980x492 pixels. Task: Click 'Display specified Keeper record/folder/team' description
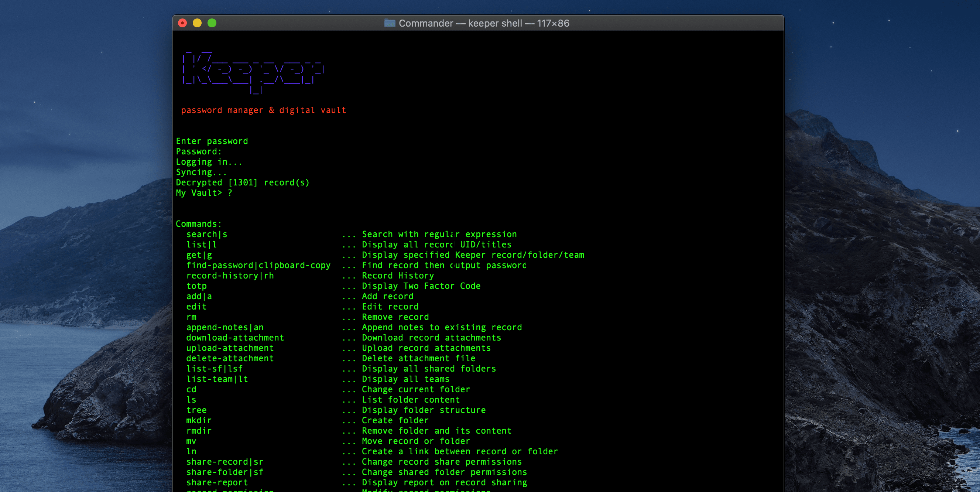coord(473,255)
